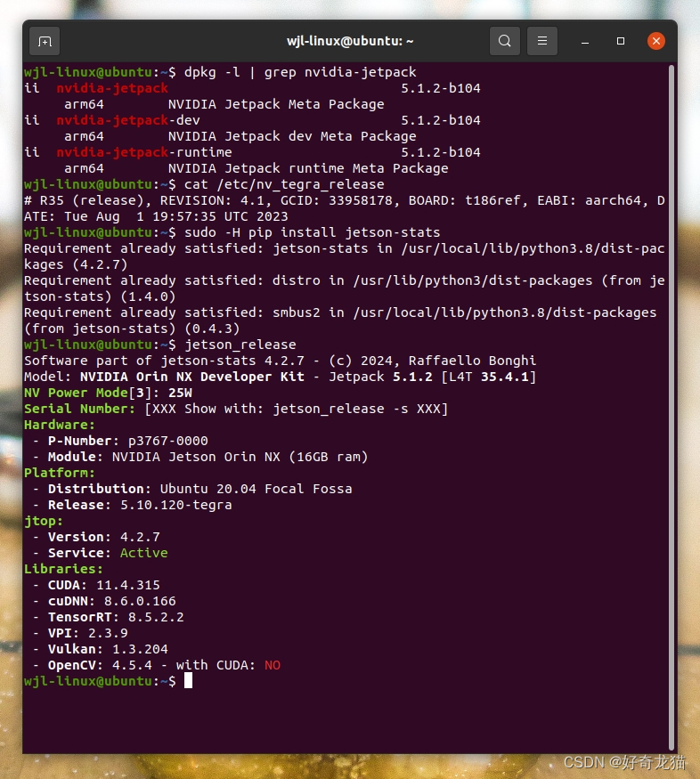
Task: Click '(from jetson-stats) (0.4.3)' line
Action: click(132, 329)
